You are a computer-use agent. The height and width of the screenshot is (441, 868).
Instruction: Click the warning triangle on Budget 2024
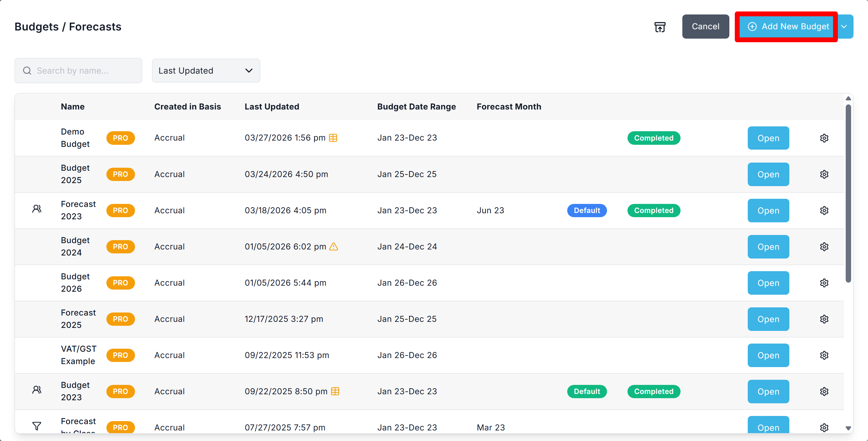[x=333, y=246]
